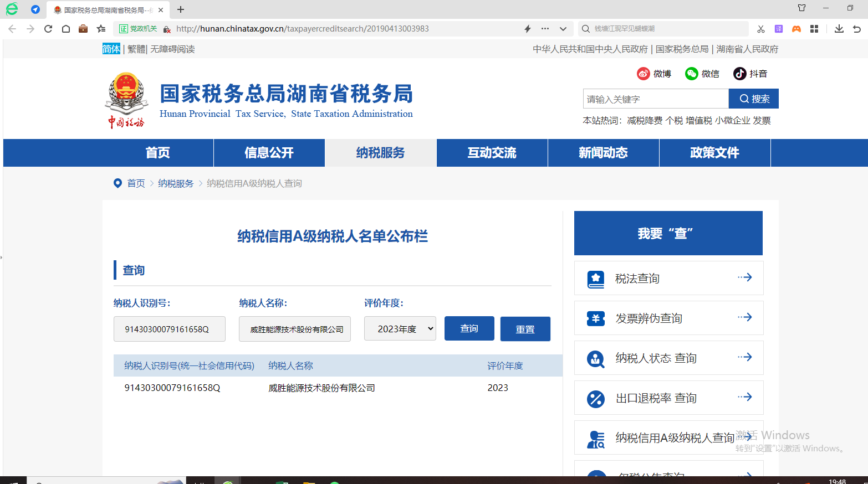Open the address bar more options menu
Image resolution: width=868 pixels, height=484 pixels.
545,29
